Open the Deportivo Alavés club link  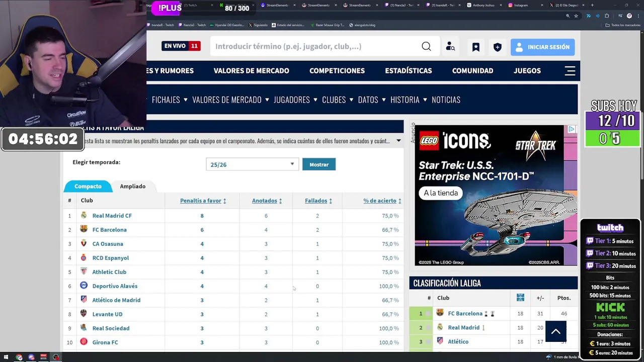click(115, 286)
